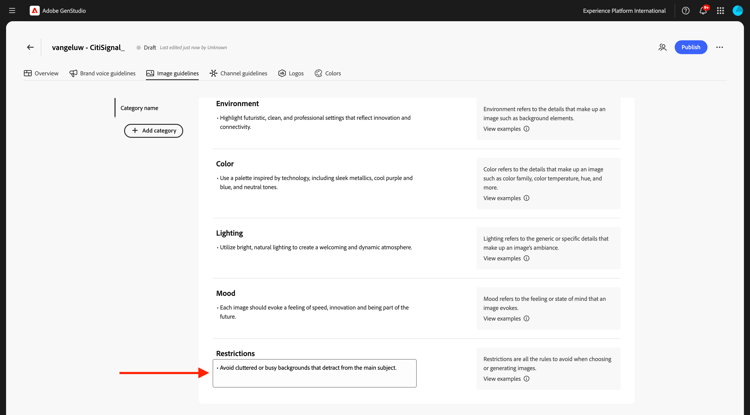Open the Brand voice guidelines tab
Viewport: 750px width, 415px height.
pos(102,73)
